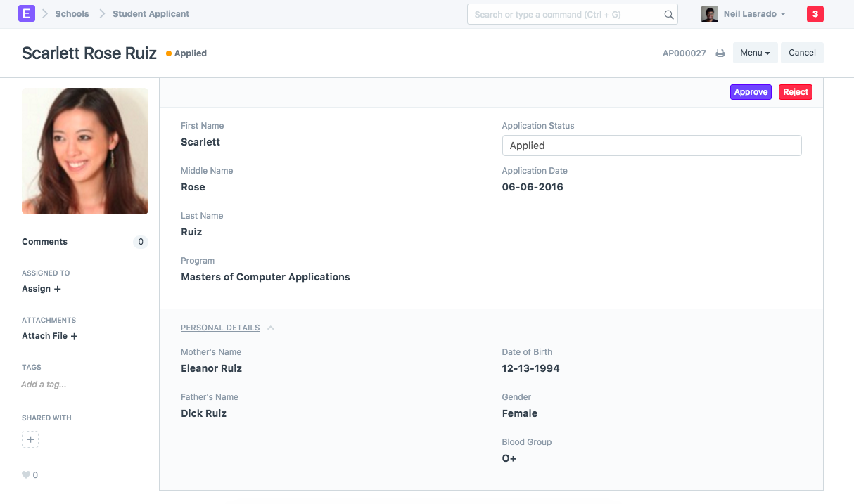Open the Application Status dropdown
This screenshot has height=504, width=854.
click(651, 146)
